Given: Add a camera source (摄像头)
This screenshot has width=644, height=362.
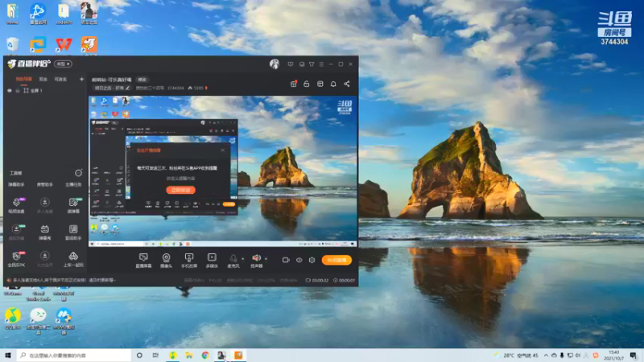Looking at the screenshot, I should click(166, 260).
